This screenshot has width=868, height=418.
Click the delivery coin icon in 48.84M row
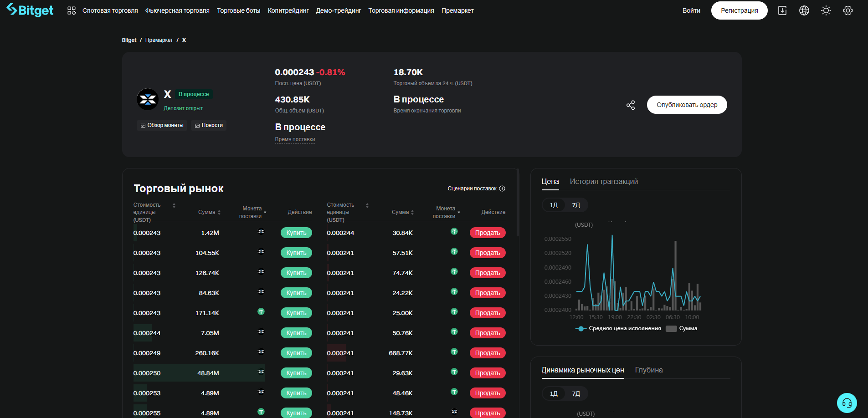pos(261,372)
